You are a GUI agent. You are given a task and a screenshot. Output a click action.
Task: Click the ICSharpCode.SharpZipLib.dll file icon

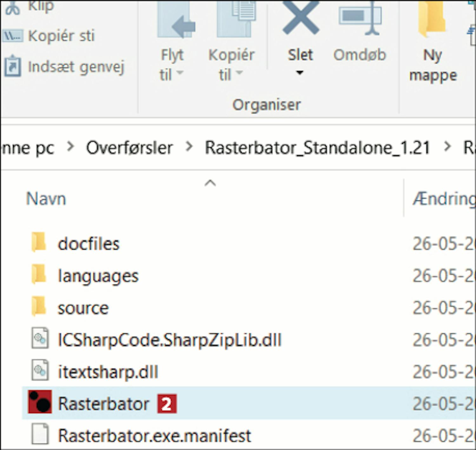coord(40,339)
